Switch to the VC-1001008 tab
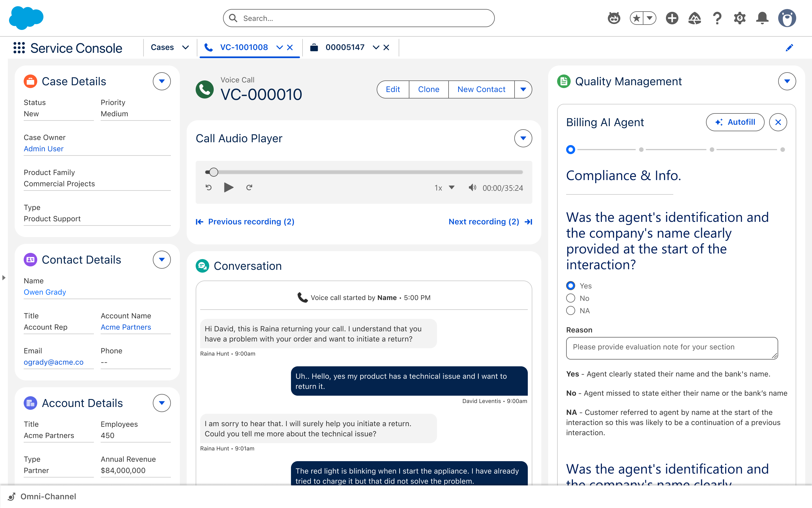Screen dimensions: 812x508 pos(244,47)
